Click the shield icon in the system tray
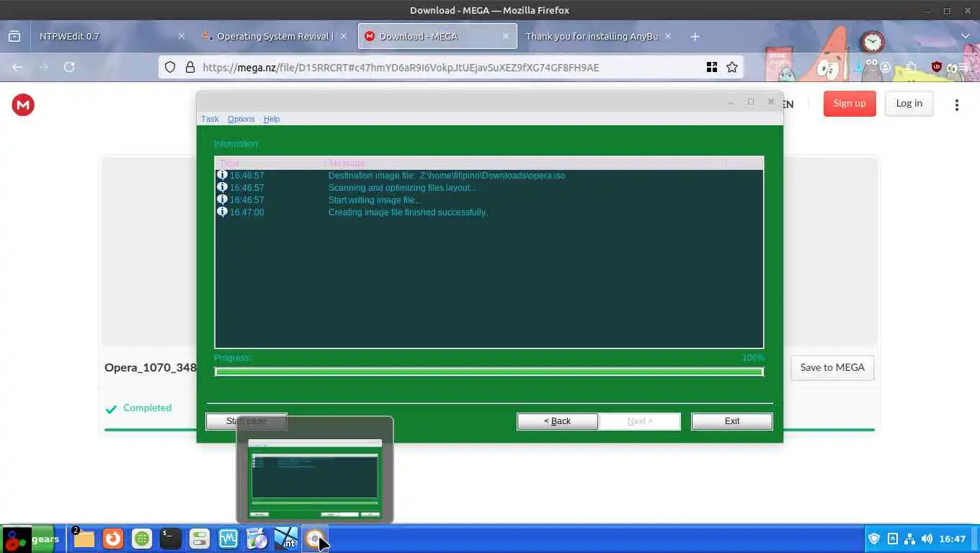Image resolution: width=980 pixels, height=553 pixels. click(x=874, y=539)
